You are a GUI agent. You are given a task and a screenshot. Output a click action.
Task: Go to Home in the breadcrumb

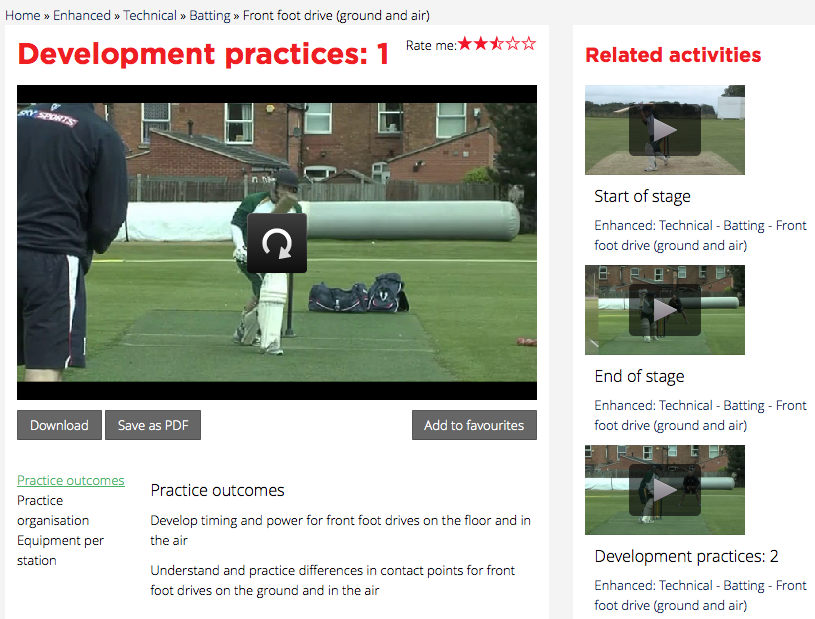tap(23, 16)
